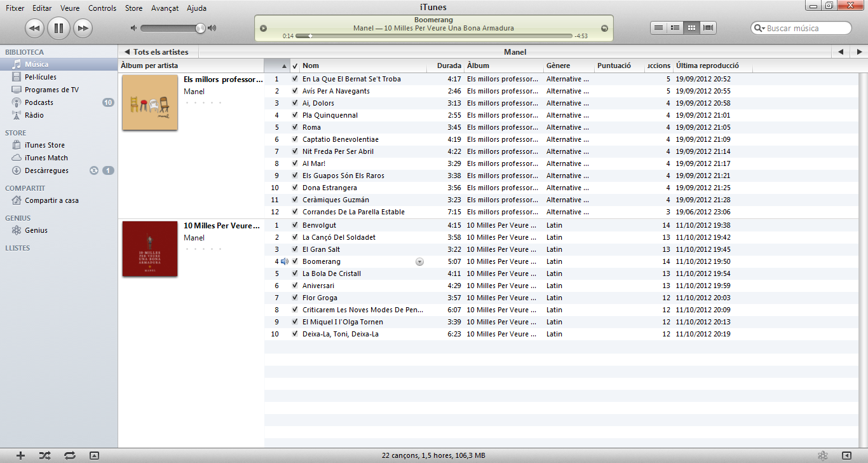
Task: Click the right arrow in now-playing display
Action: 604,28
